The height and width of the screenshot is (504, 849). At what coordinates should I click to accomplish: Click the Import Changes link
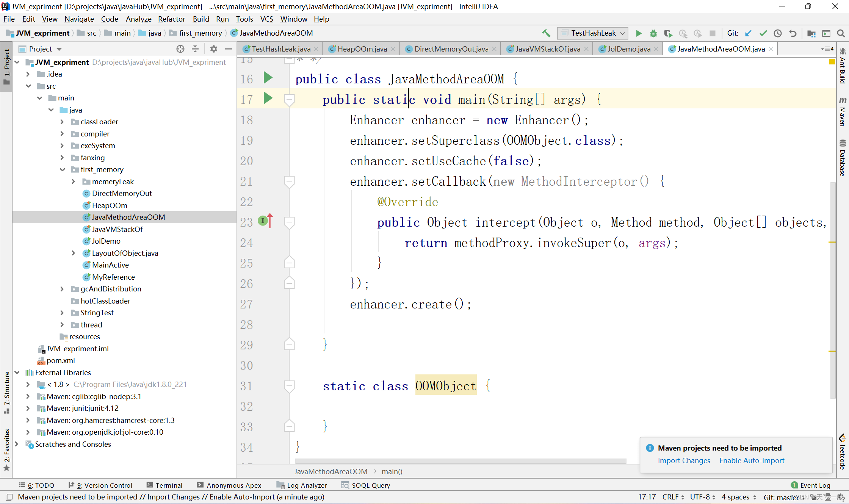pyautogui.click(x=684, y=460)
